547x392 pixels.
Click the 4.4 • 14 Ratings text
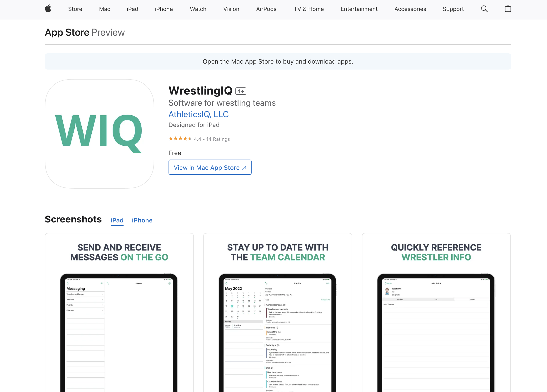point(212,139)
